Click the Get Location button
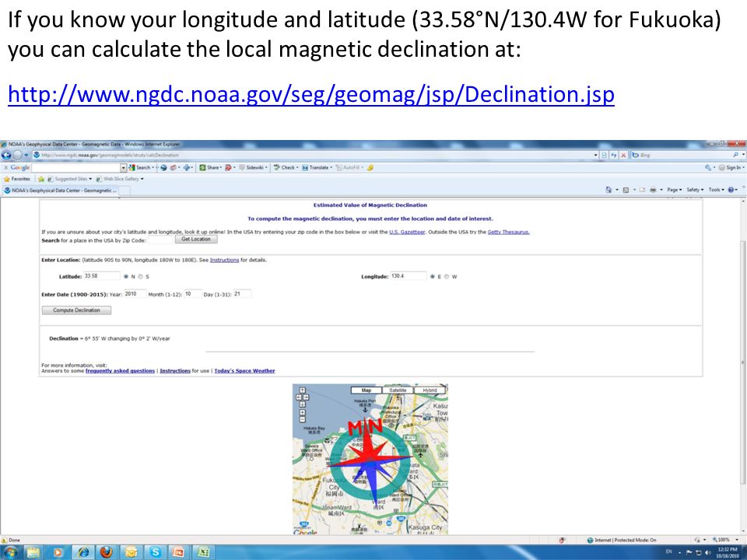 [196, 240]
